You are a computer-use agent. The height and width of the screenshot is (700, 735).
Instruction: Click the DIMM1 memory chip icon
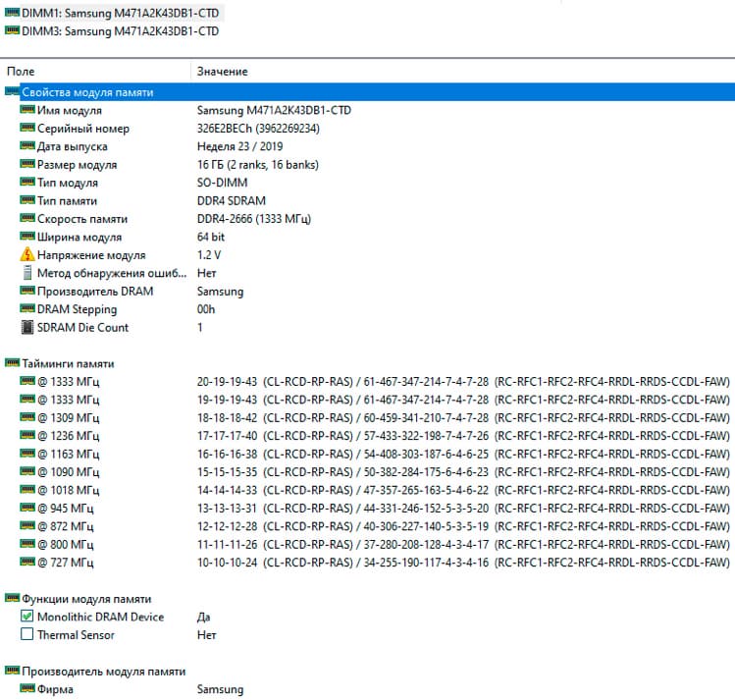12,12
